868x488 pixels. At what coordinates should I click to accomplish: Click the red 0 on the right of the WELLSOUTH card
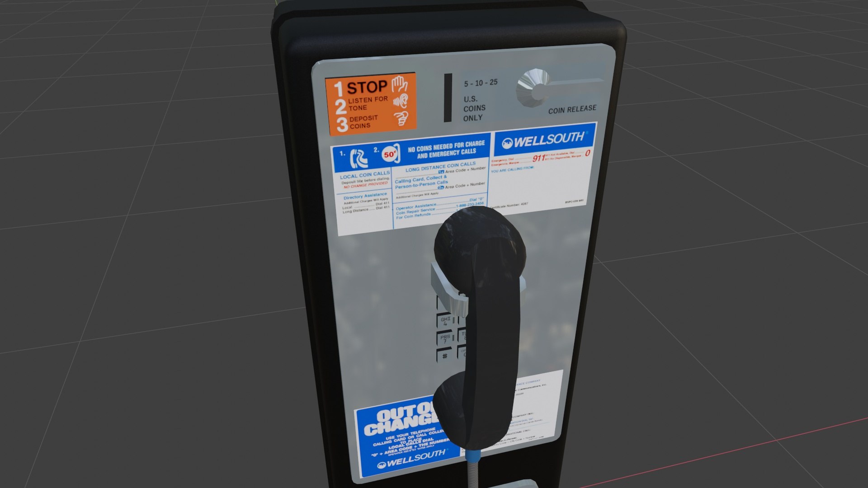[x=587, y=153]
